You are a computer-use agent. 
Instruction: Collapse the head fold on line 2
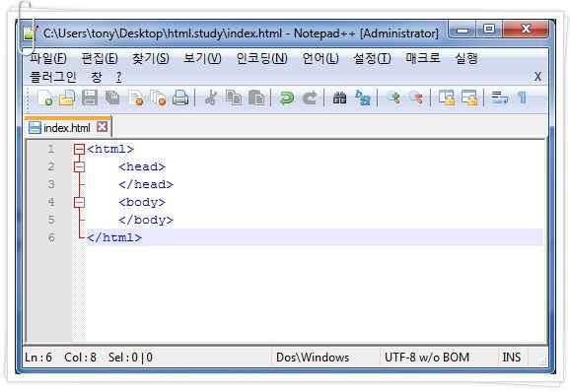tap(79, 167)
